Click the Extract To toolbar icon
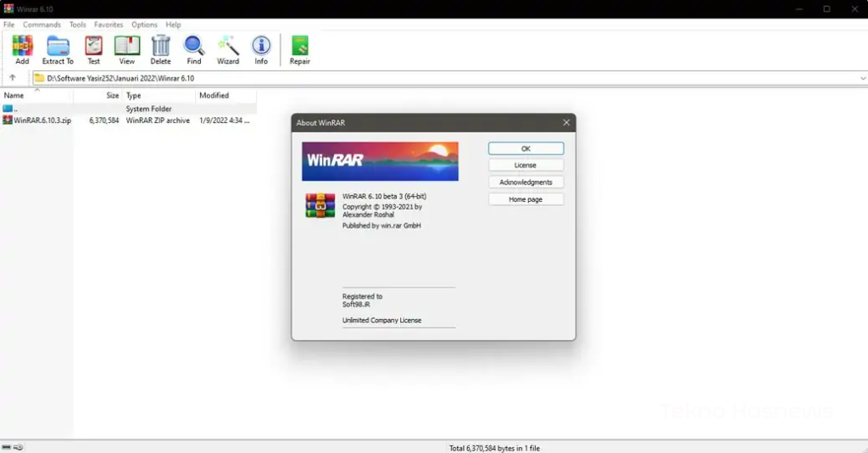The image size is (868, 453). [58, 48]
